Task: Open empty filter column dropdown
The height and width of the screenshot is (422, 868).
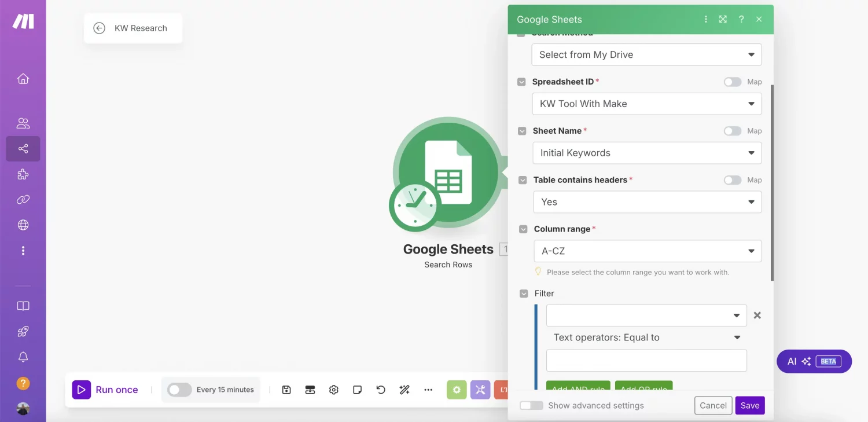Action: pos(646,315)
